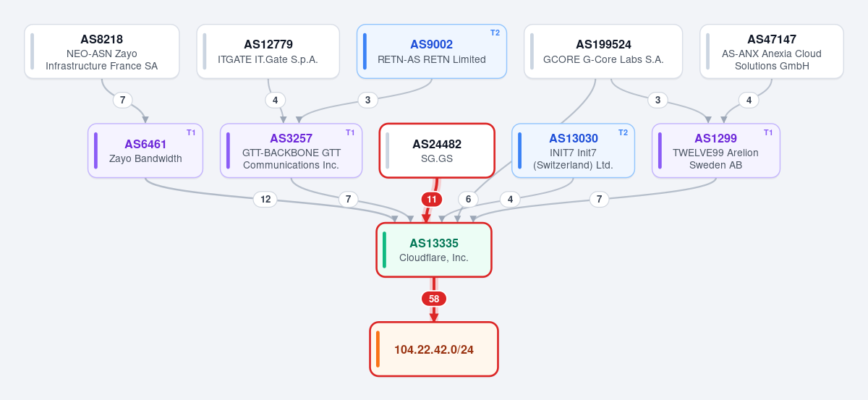Select the AS13030 Init7 node

coord(573,150)
